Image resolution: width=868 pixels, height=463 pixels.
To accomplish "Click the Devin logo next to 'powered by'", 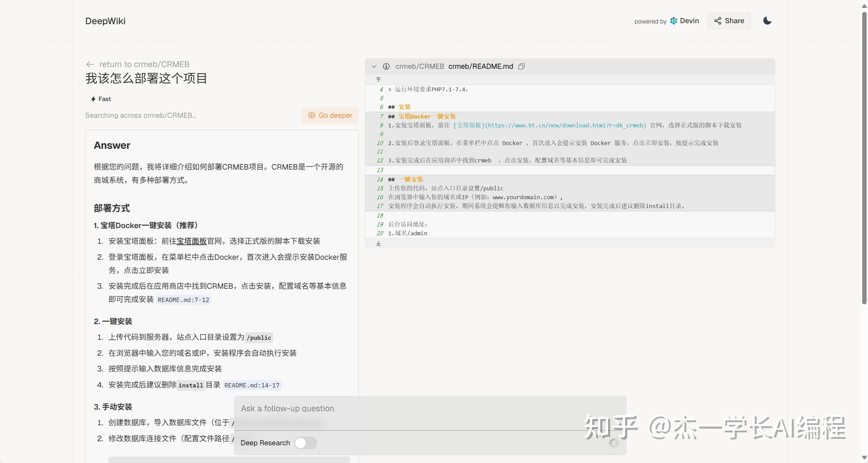I will pos(673,21).
